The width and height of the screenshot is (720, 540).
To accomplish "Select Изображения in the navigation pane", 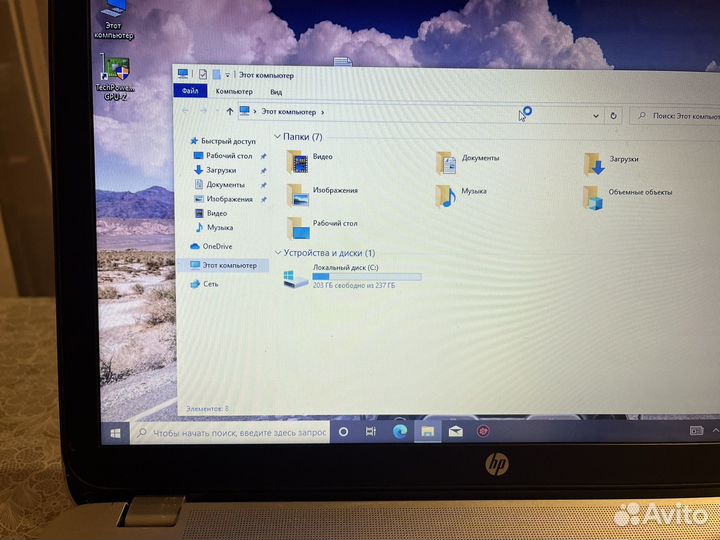I will 224,199.
